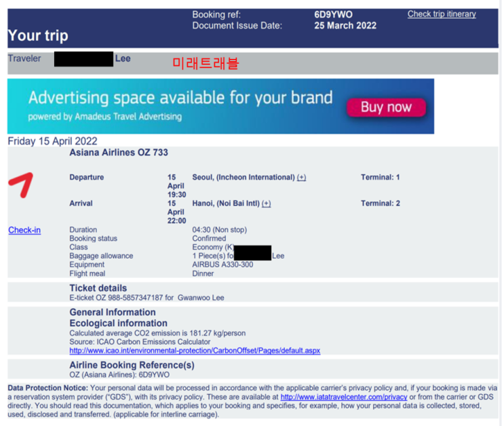The image size is (504, 426).
Task: Click the Ecological information heading
Action: pos(118,323)
